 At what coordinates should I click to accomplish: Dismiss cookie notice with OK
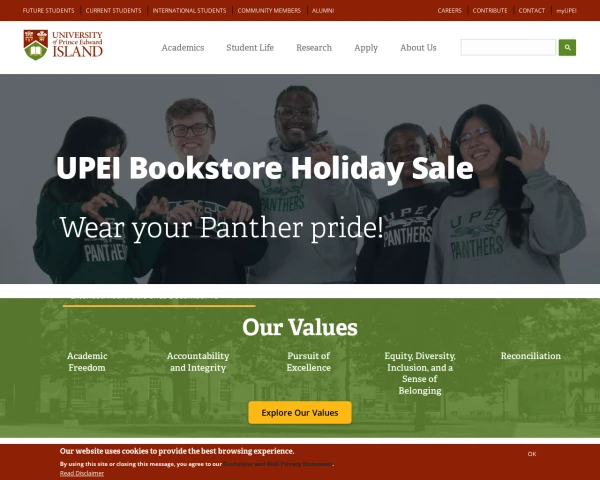532,454
